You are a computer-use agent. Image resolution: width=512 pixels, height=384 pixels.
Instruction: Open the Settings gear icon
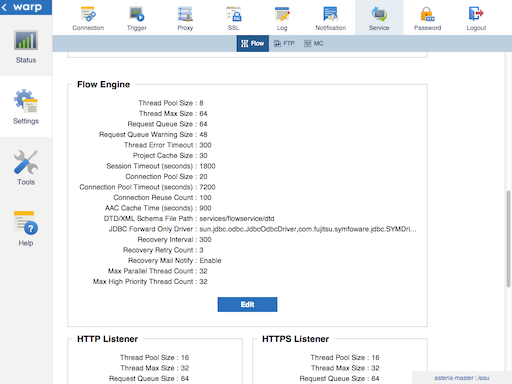(x=26, y=101)
